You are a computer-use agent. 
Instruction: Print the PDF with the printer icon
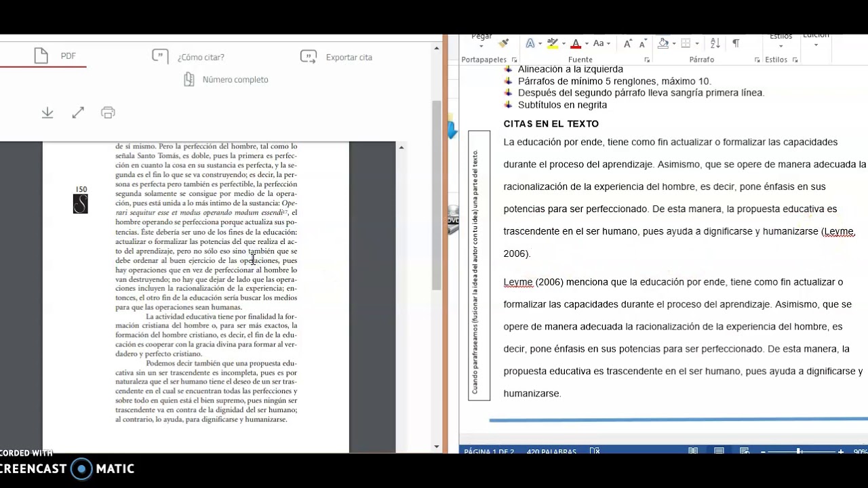[x=108, y=113]
